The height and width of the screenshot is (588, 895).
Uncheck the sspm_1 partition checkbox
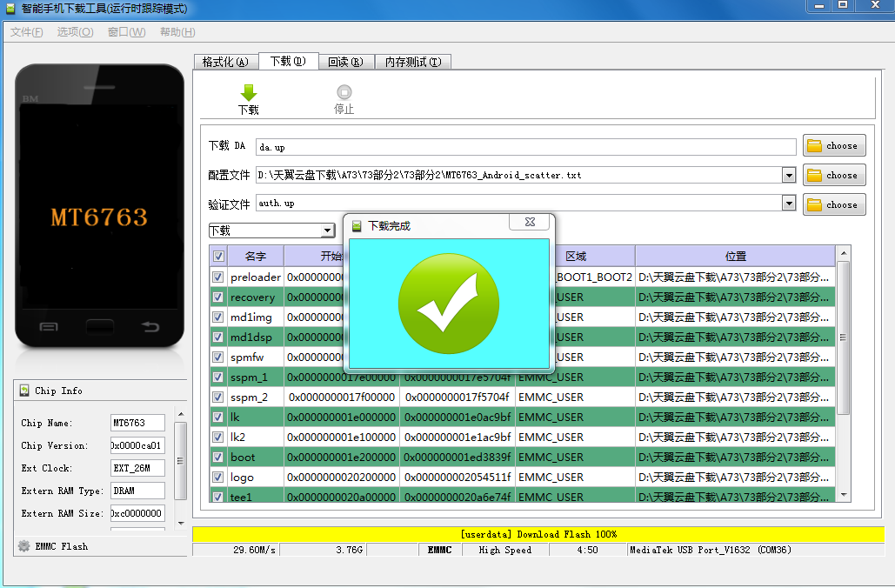pyautogui.click(x=217, y=377)
